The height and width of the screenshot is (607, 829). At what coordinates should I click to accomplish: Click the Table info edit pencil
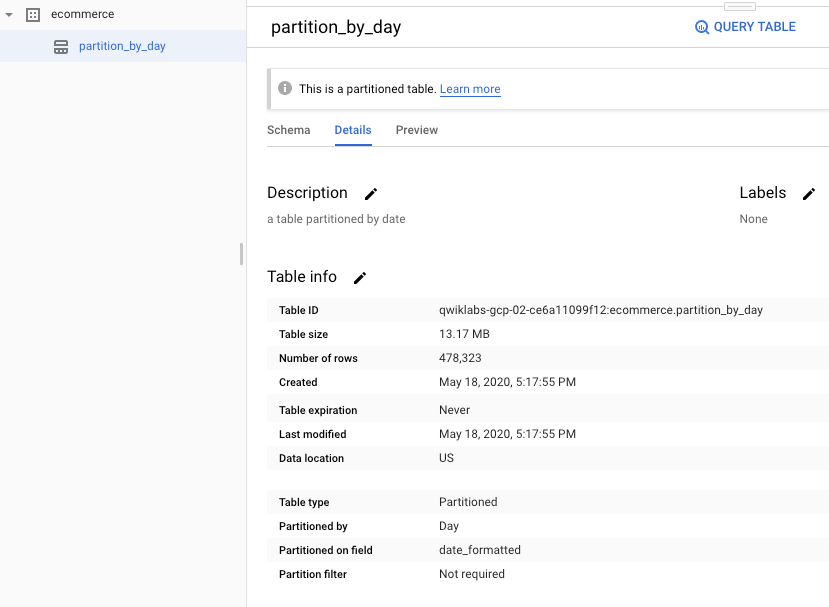point(360,278)
